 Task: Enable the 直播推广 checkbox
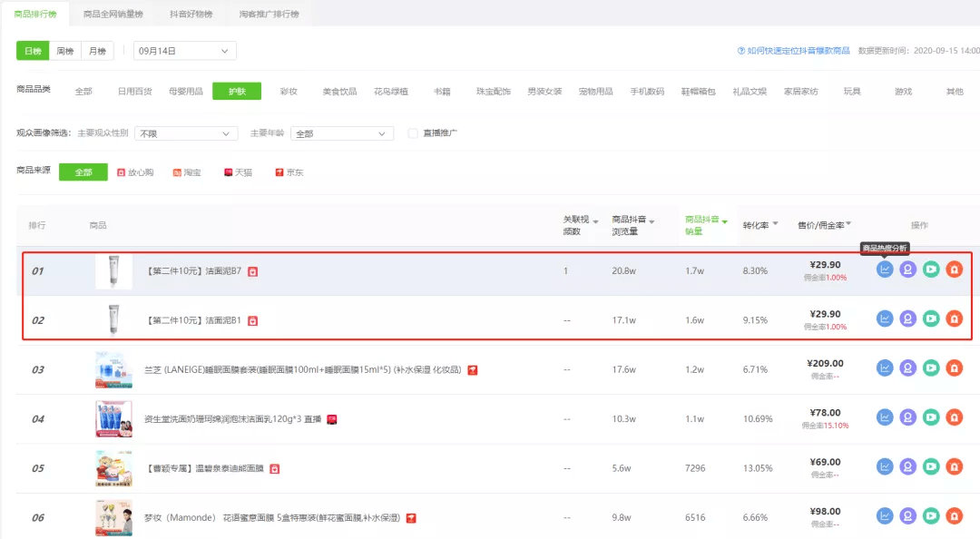click(x=413, y=133)
